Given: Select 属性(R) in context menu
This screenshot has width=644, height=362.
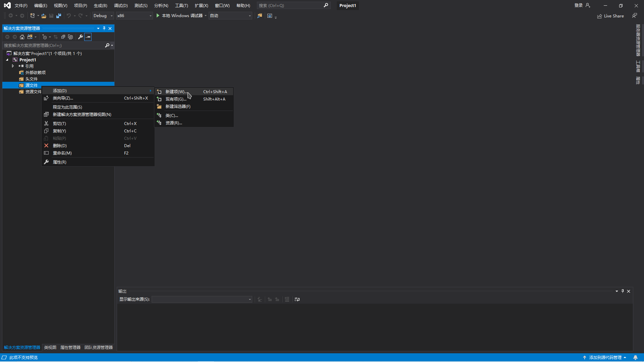Looking at the screenshot, I should [x=98, y=162].
